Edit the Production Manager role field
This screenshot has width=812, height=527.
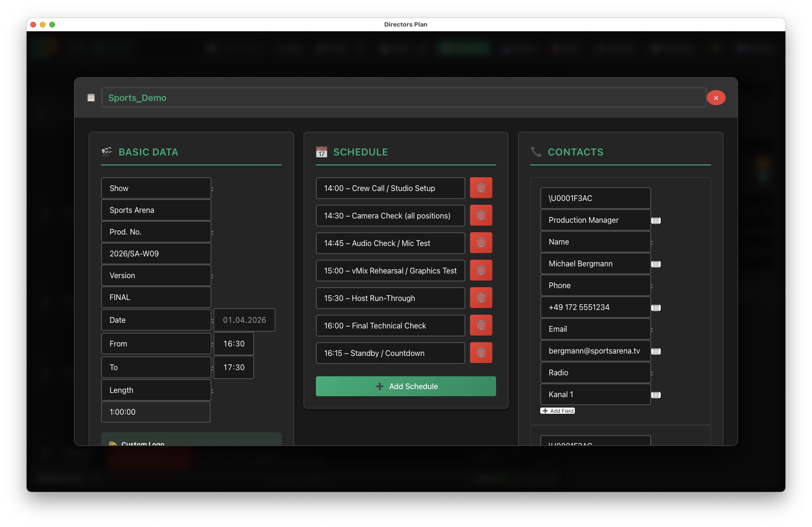(x=596, y=220)
